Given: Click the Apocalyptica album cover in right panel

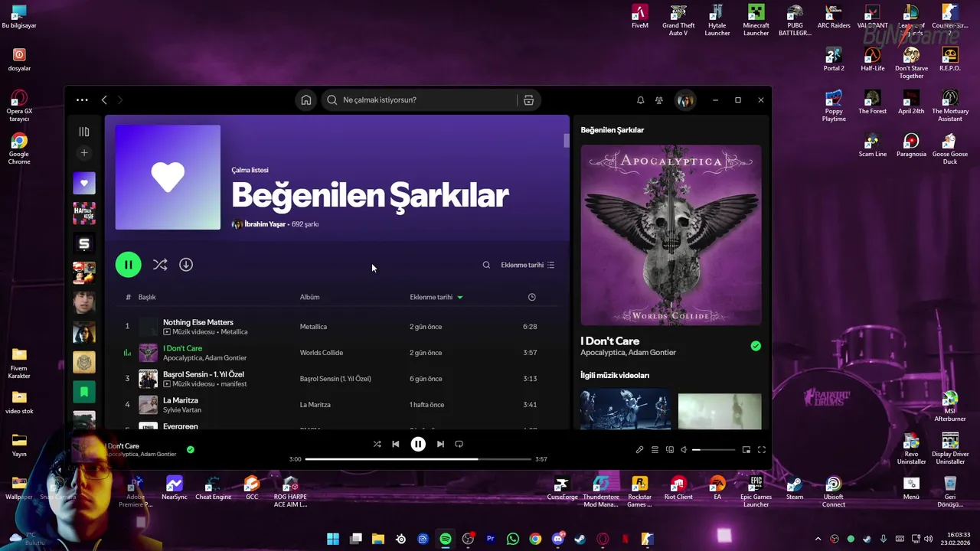Looking at the screenshot, I should (671, 236).
